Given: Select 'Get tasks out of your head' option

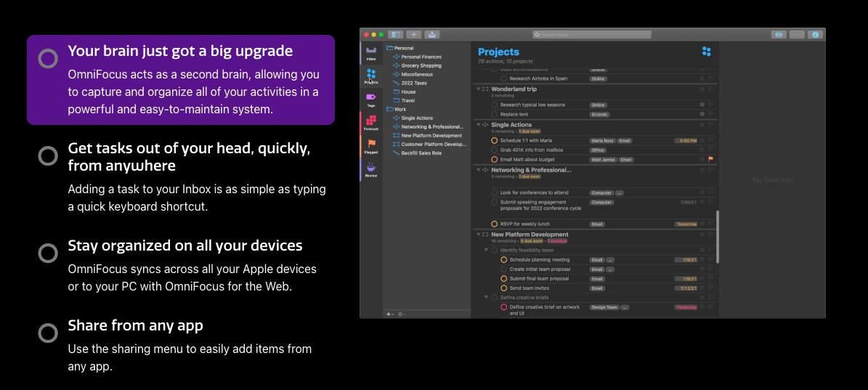Looking at the screenshot, I should [48, 156].
